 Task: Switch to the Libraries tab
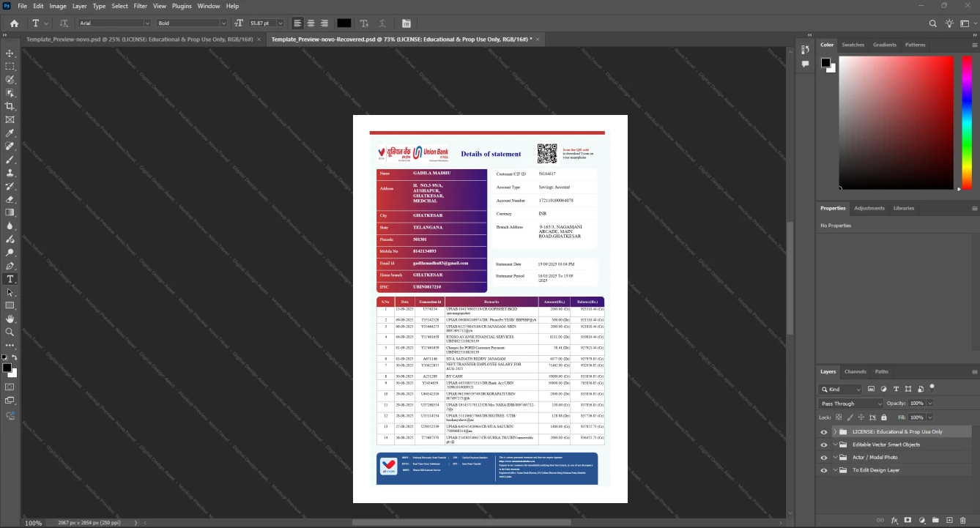(904, 208)
